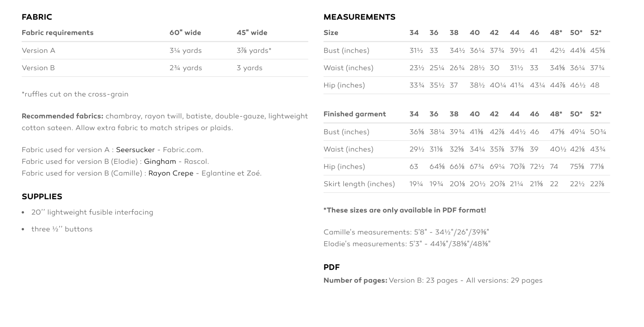Click the FABRIC section heading

tap(37, 17)
